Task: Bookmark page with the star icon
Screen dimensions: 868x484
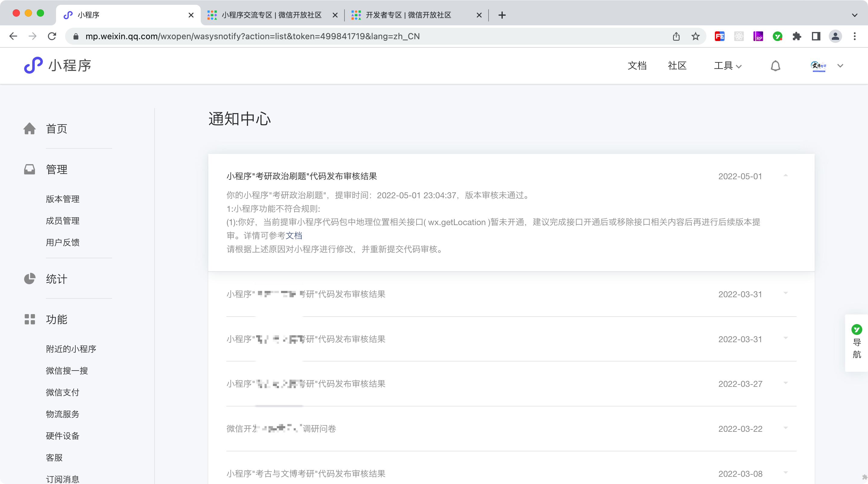Action: (696, 37)
